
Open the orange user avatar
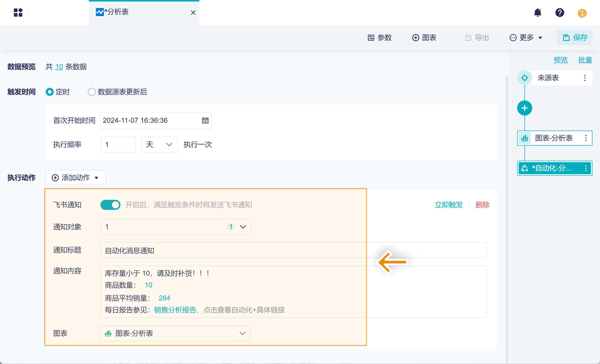[582, 13]
